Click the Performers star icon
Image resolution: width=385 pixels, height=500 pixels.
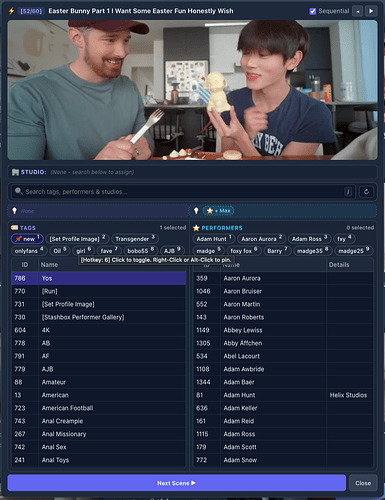196,228
